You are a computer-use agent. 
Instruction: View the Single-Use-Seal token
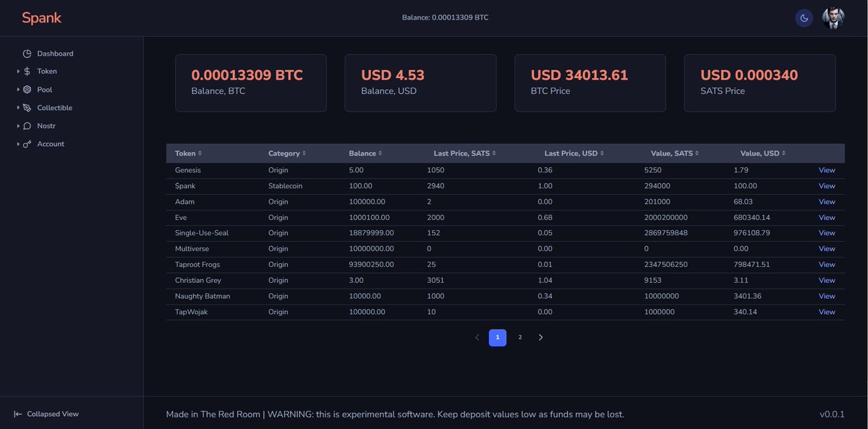(827, 233)
